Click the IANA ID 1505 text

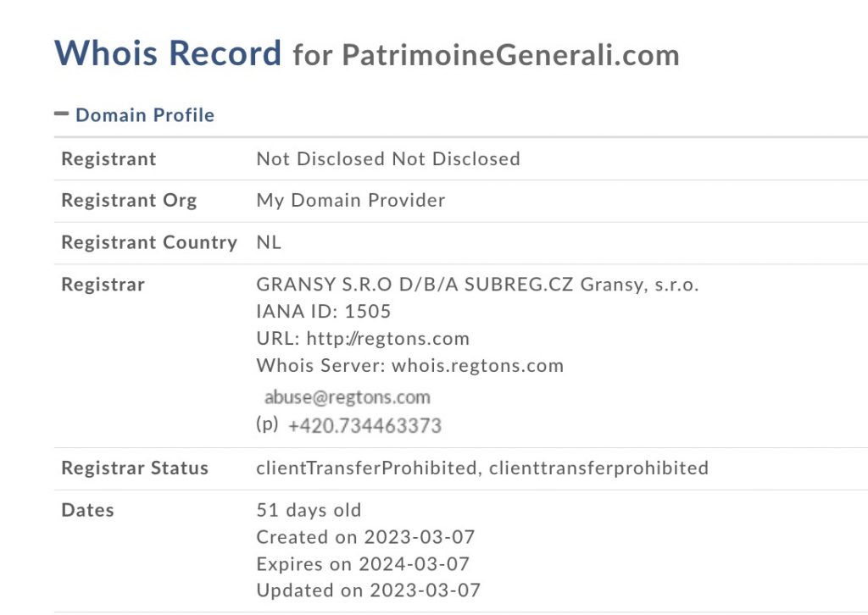(x=324, y=312)
